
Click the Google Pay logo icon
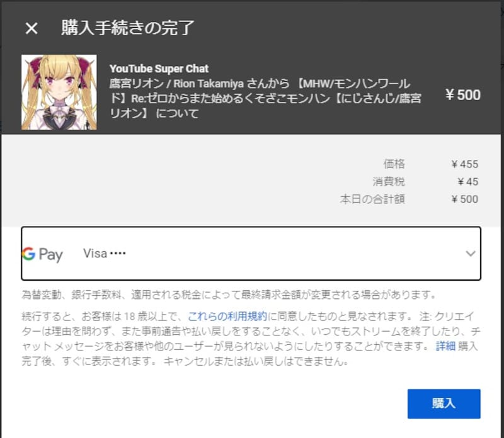[x=42, y=254]
